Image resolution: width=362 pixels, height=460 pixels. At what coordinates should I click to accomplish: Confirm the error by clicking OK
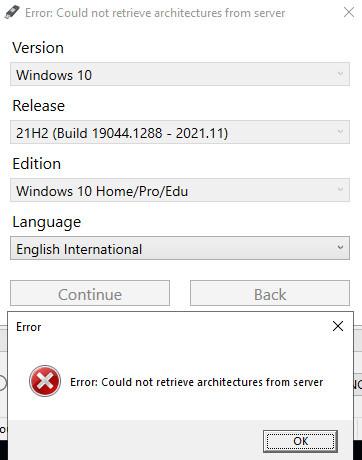[300, 441]
